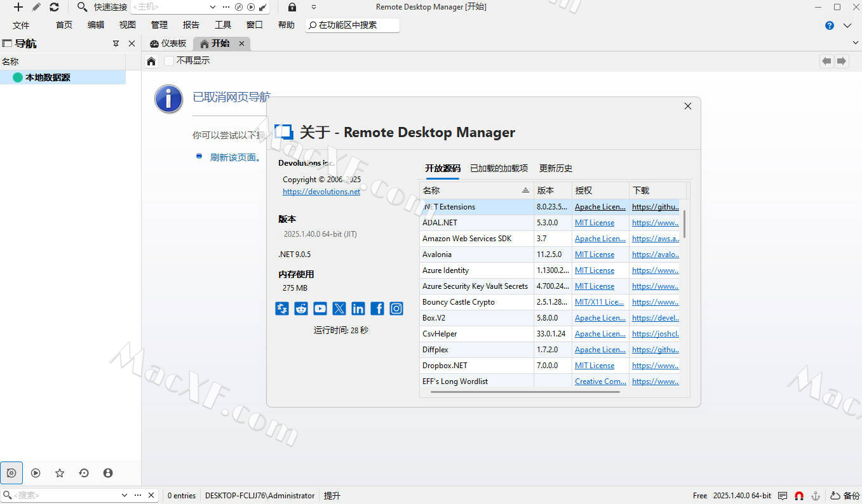
Task: Click the quick connect magnifier icon
Action: 82,7
